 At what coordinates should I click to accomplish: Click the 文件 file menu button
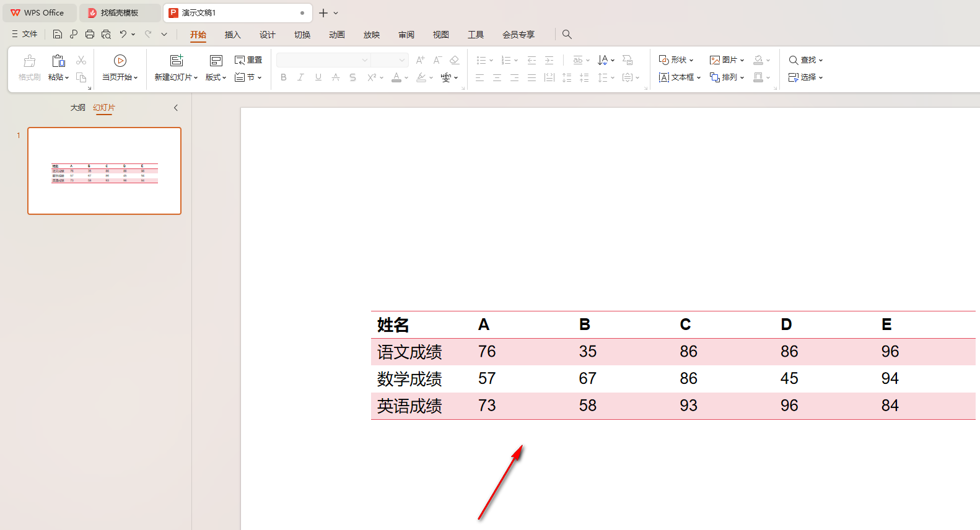click(25, 35)
